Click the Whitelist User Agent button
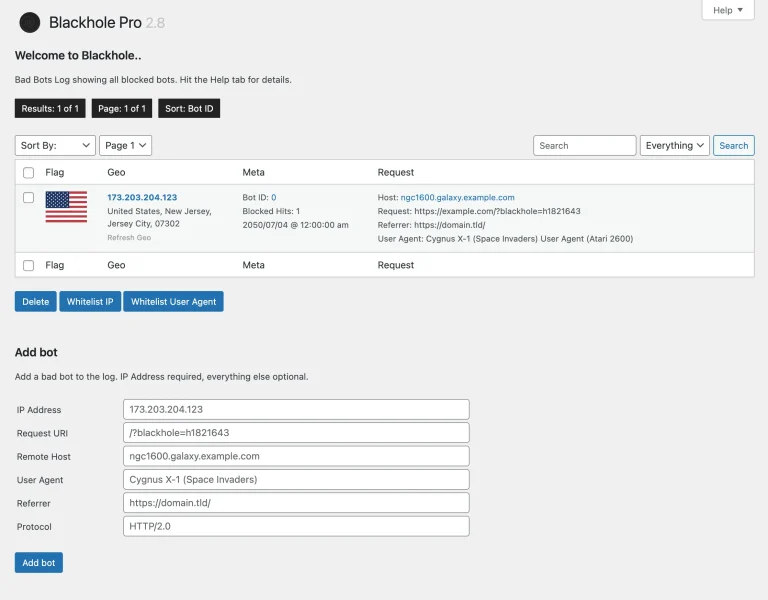This screenshot has width=768, height=600. [x=173, y=302]
